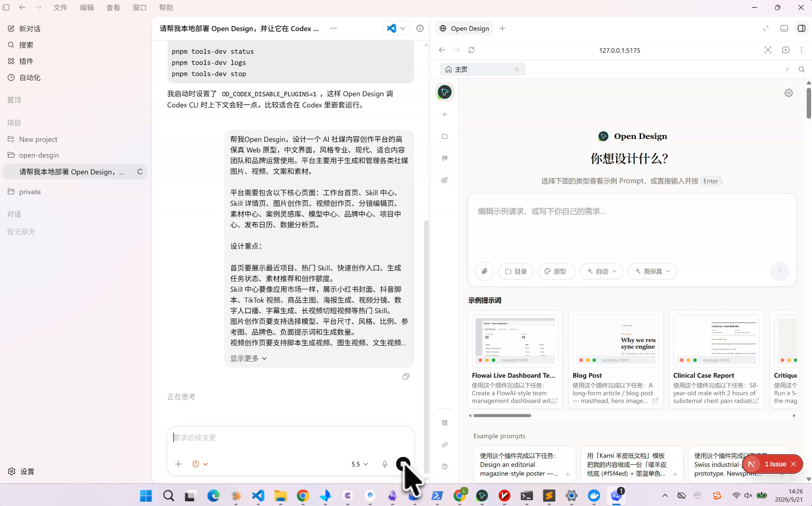Click the Open Design logo in its sidebar
The width and height of the screenshot is (812, 506).
coord(444,92)
